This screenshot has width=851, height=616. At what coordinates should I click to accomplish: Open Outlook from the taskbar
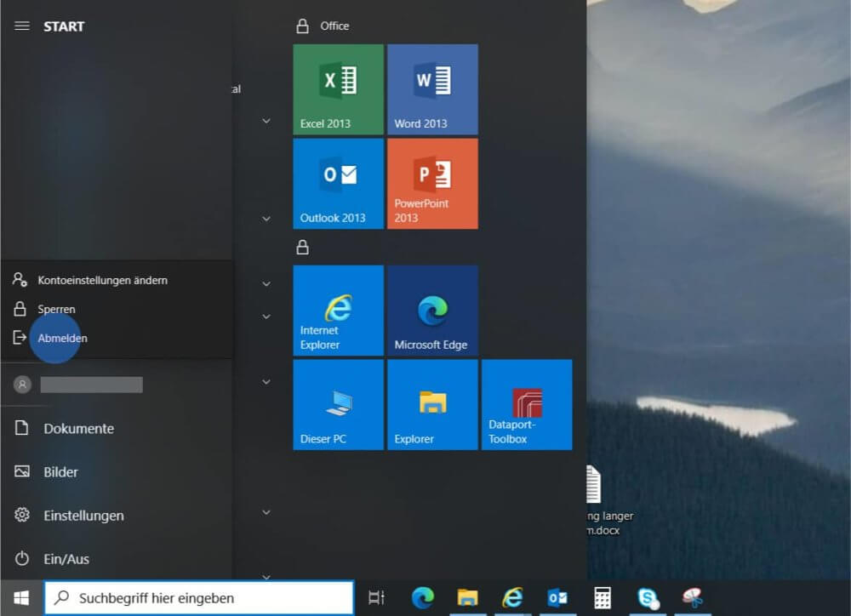[557, 598]
